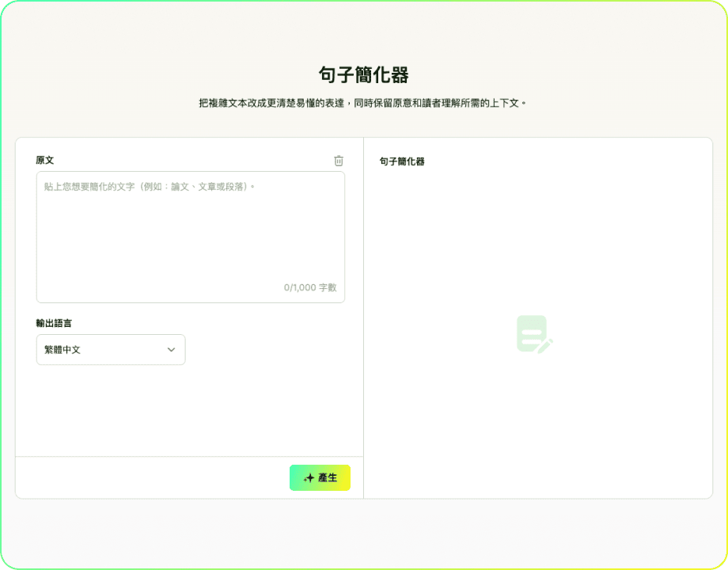
Task: Click the 輸出語言 label
Action: pyautogui.click(x=54, y=323)
